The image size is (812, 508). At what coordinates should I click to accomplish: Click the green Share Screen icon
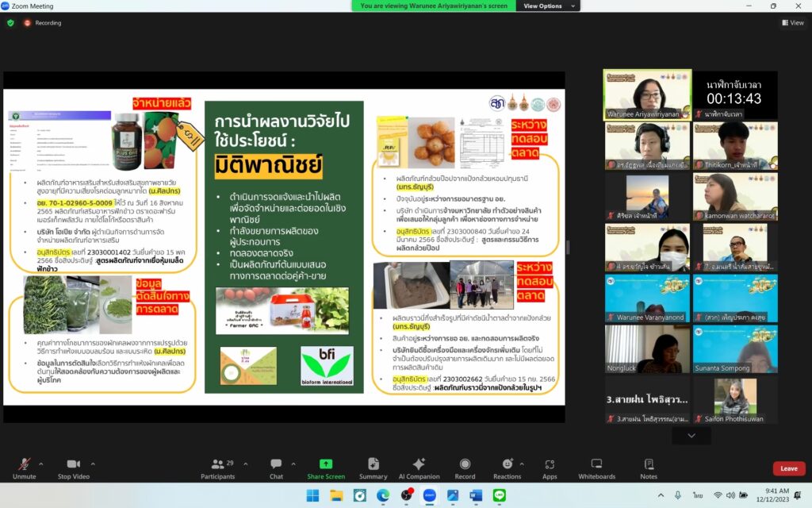click(x=326, y=468)
